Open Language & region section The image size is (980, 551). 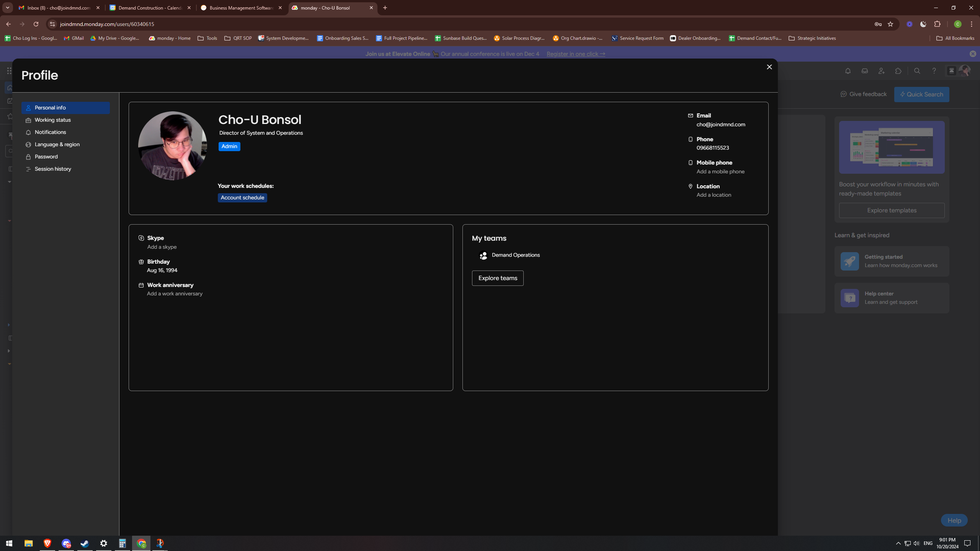[x=65, y=144]
